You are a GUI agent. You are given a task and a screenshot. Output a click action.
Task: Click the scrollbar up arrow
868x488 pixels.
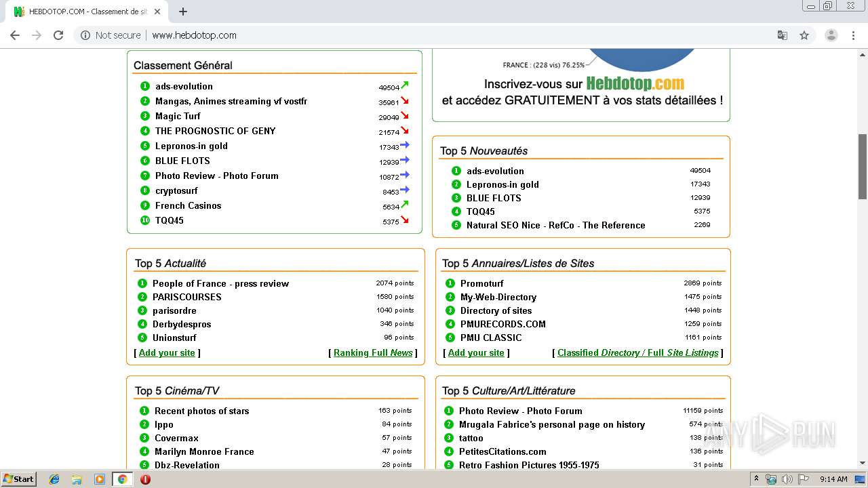click(863, 54)
